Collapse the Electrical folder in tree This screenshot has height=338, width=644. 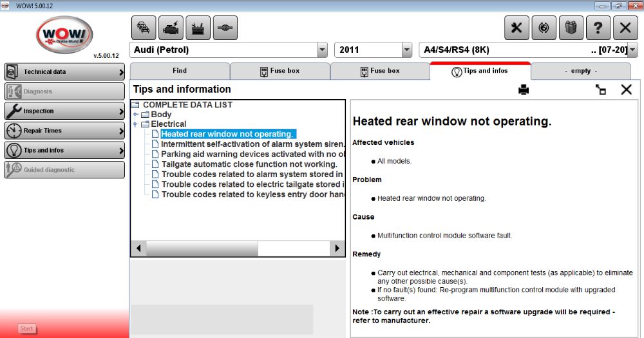[135, 124]
